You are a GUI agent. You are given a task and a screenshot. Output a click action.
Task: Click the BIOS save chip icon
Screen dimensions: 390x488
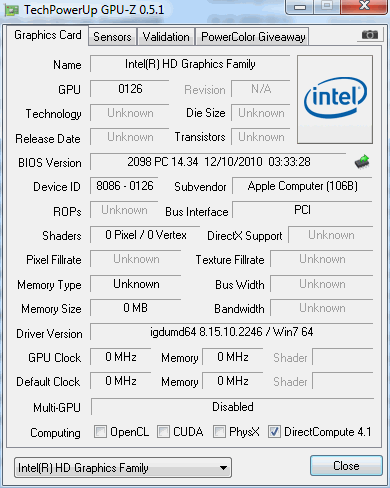click(x=362, y=162)
